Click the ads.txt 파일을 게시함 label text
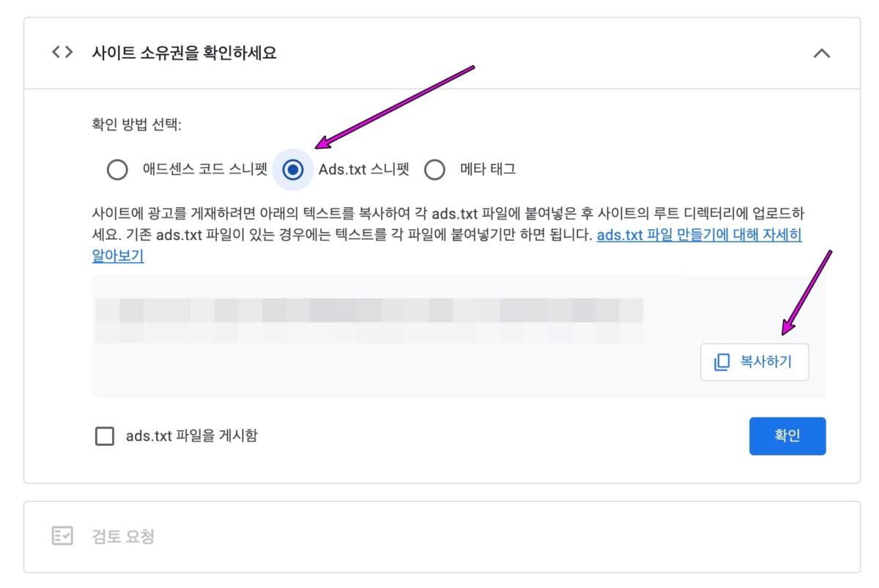Screen dimensions: 879x588 (x=191, y=436)
